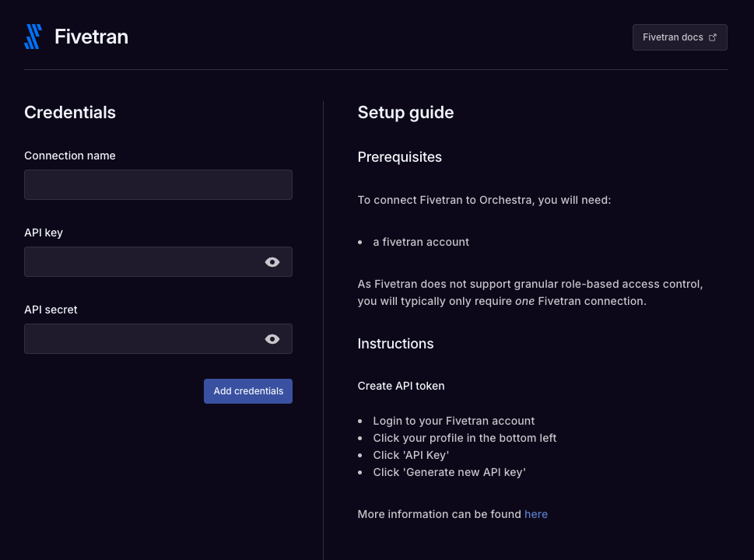Follow the 'here' link for more information
This screenshot has width=754, height=560.
[x=535, y=513]
